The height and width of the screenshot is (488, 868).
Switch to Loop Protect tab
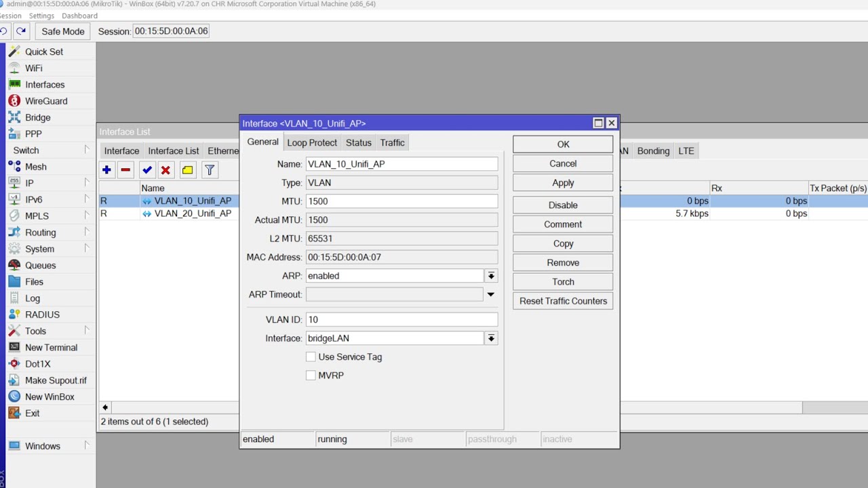coord(312,142)
